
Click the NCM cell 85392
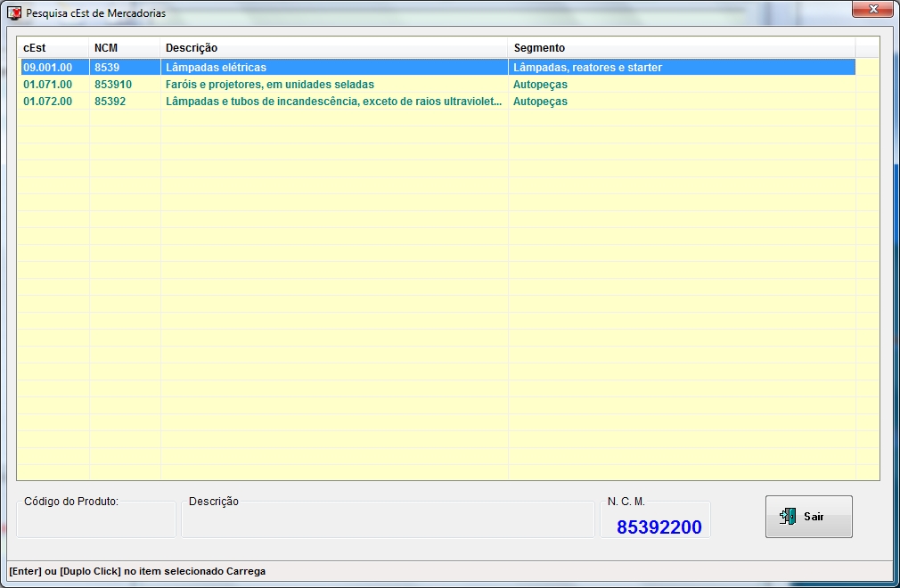click(110, 102)
